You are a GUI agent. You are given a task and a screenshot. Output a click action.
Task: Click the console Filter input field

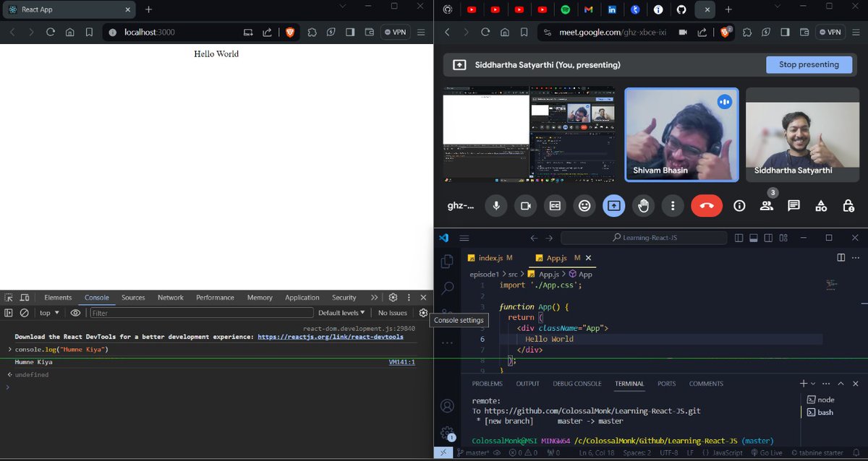[201, 313]
